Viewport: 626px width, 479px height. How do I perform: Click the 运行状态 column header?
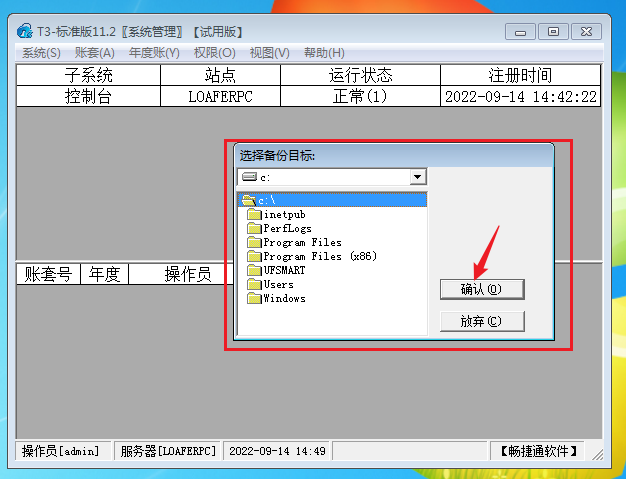[361, 75]
